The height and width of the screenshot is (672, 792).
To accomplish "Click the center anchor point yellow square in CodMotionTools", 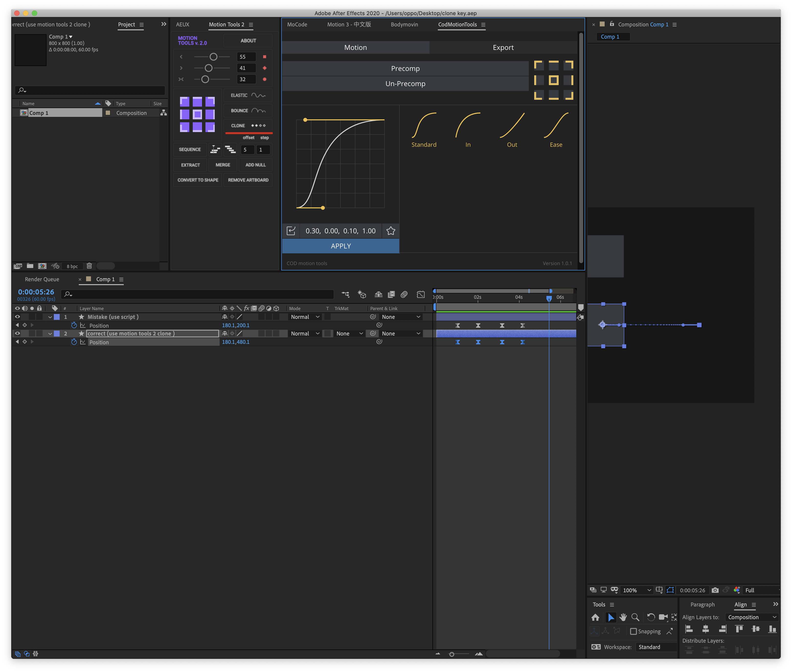I will pyautogui.click(x=554, y=80).
